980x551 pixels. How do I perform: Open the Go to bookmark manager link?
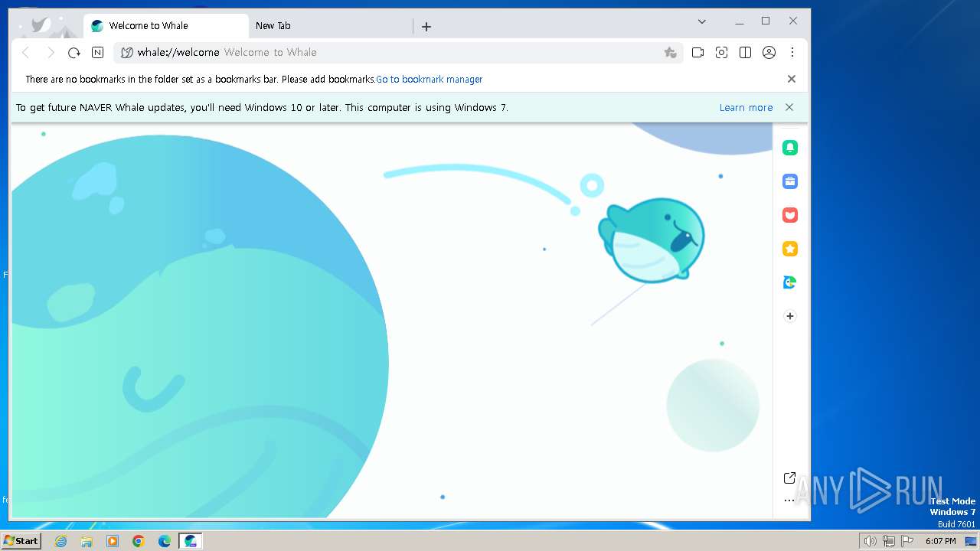coord(430,80)
